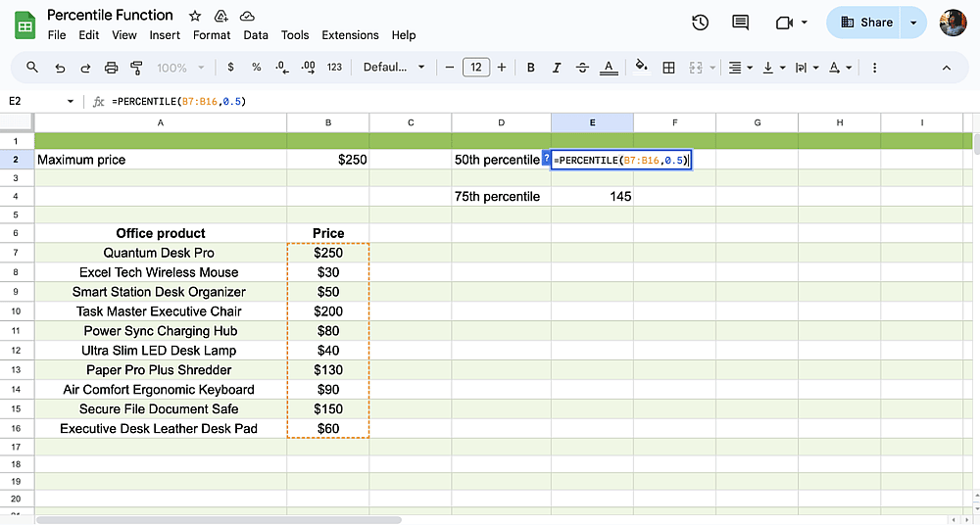This screenshot has height=525, width=980.
Task: Activate the paint format tool
Action: [x=136, y=68]
